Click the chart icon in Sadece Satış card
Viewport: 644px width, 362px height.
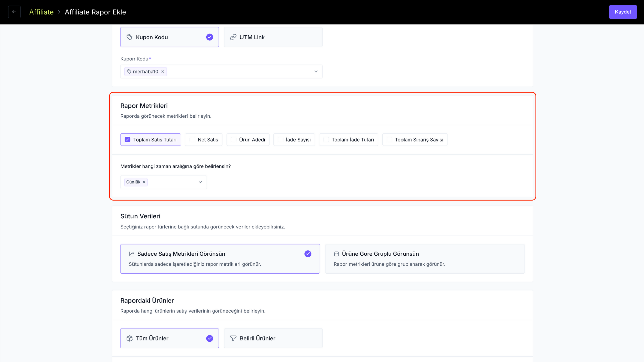(131, 254)
